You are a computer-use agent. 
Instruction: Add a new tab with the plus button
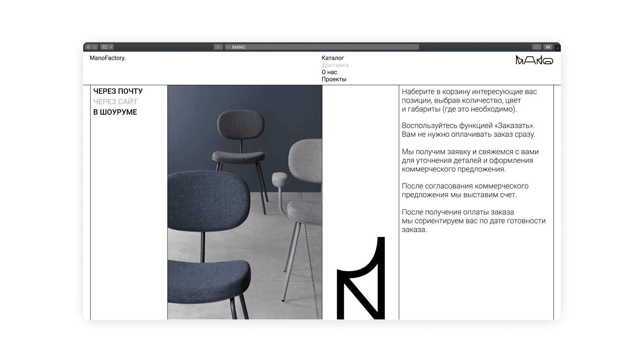click(x=557, y=48)
